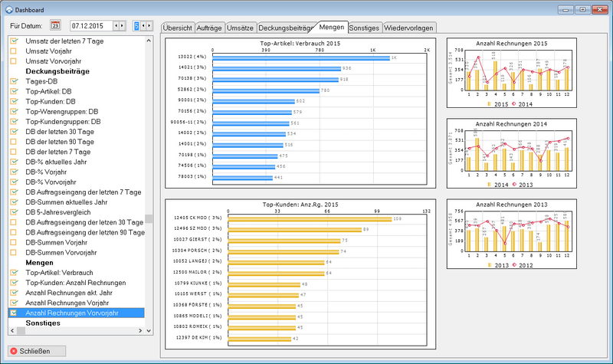Go to the Wiedervorlagen tab
The height and width of the screenshot is (364, 613).
tap(409, 28)
